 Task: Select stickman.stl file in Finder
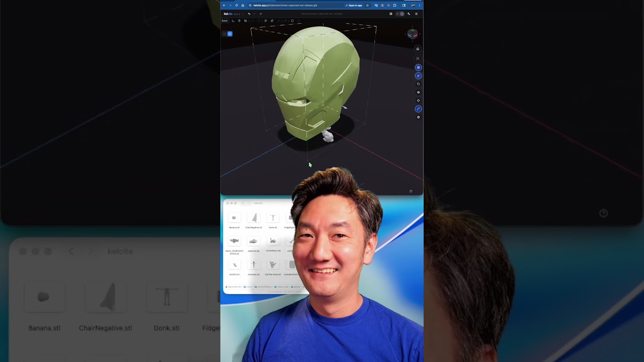(254, 267)
